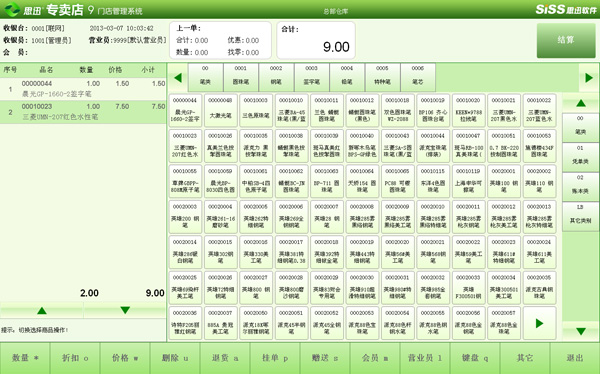Open subcategory tab 0004 铅笔
Image resolution: width=600 pixels, height=374 pixels.
(x=347, y=78)
